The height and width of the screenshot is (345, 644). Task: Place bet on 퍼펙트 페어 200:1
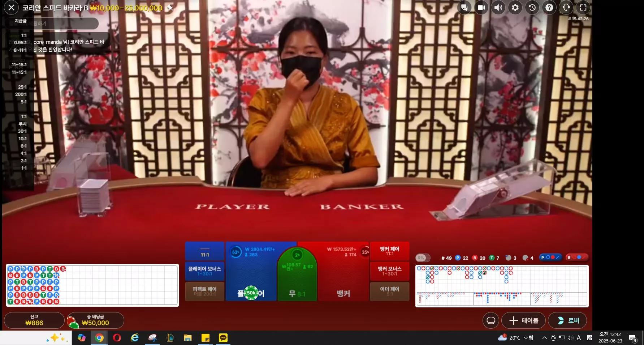[x=205, y=291]
